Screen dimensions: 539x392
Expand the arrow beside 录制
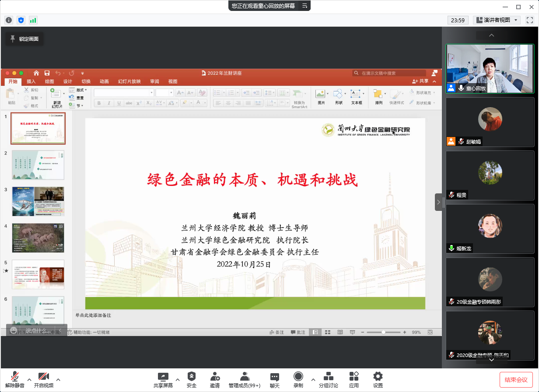pos(313,379)
